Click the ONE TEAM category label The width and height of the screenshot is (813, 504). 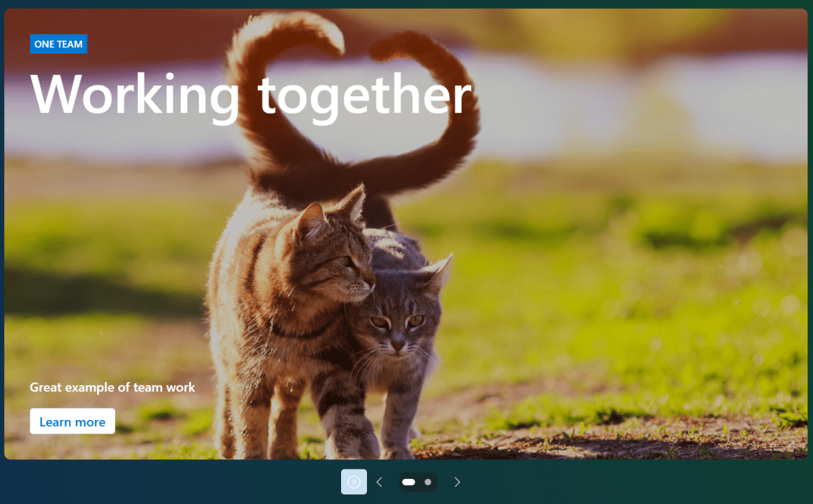coord(58,43)
